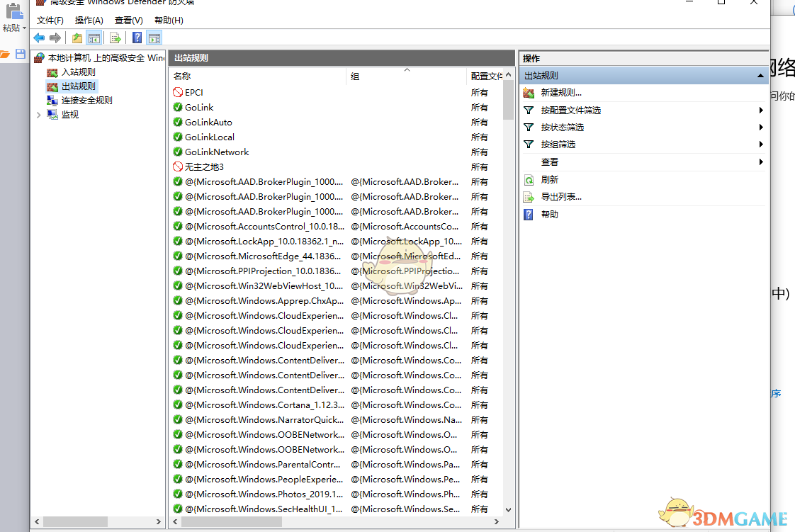
Task: Select the Microsoft.Windows.ParentalContr rule
Action: point(337,464)
